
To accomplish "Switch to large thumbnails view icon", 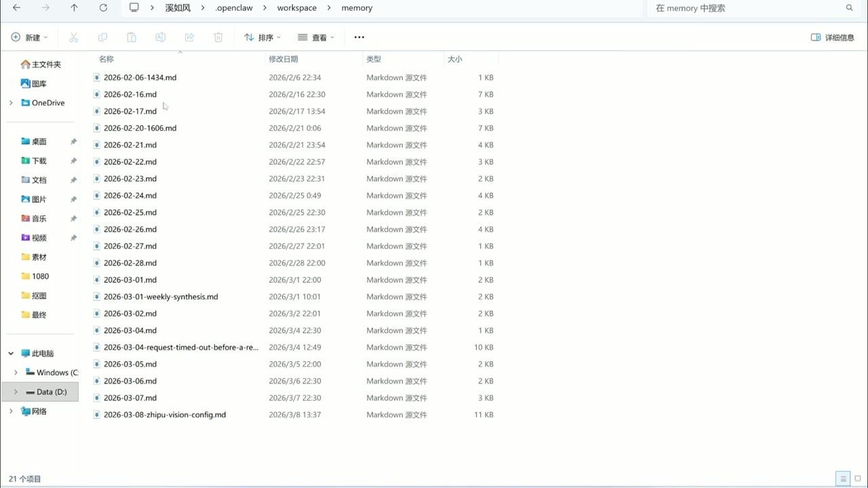I will click(x=858, y=479).
